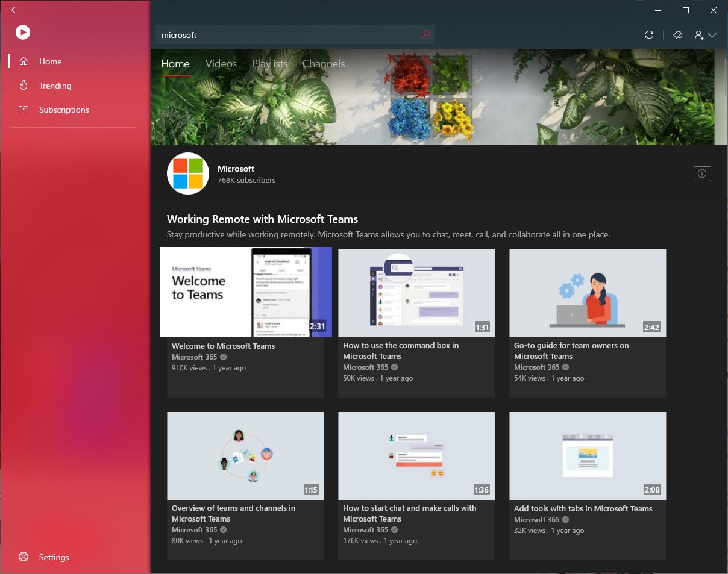The image size is (728, 574).
Task: Click the Home house icon in sidebar
Action: [x=24, y=61]
